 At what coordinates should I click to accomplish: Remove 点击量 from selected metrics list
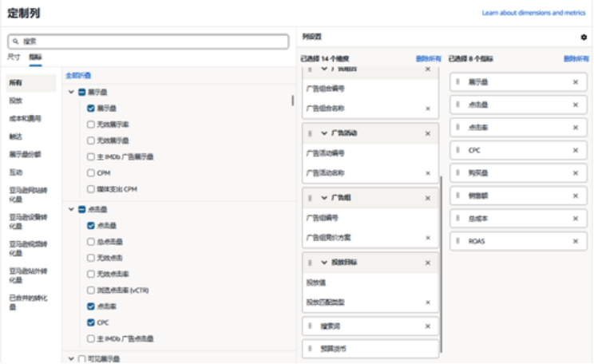(575, 105)
